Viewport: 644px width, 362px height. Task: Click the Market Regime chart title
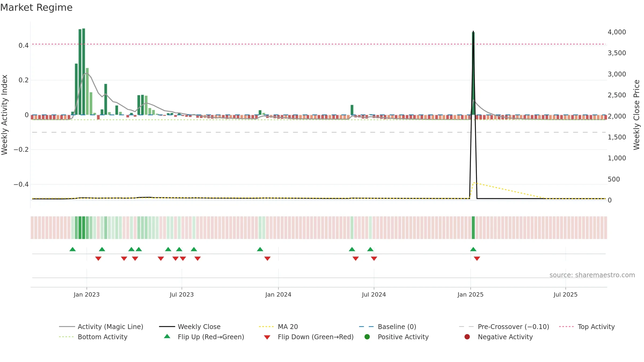point(36,8)
